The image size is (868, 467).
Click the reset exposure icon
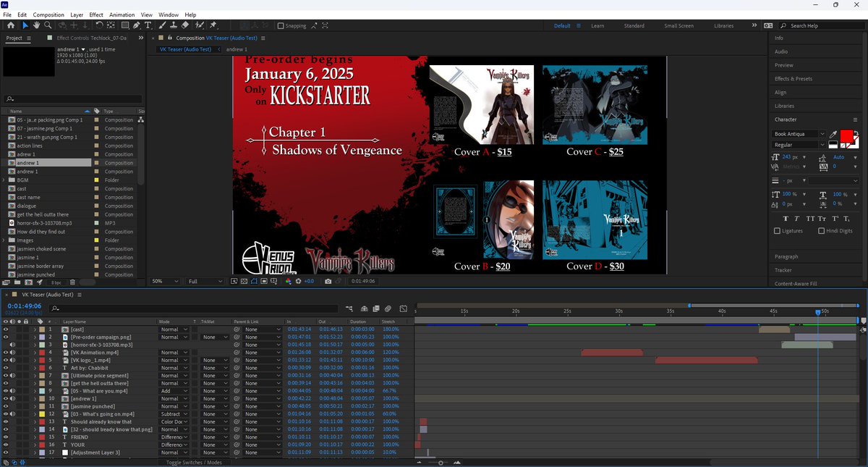[298, 281]
